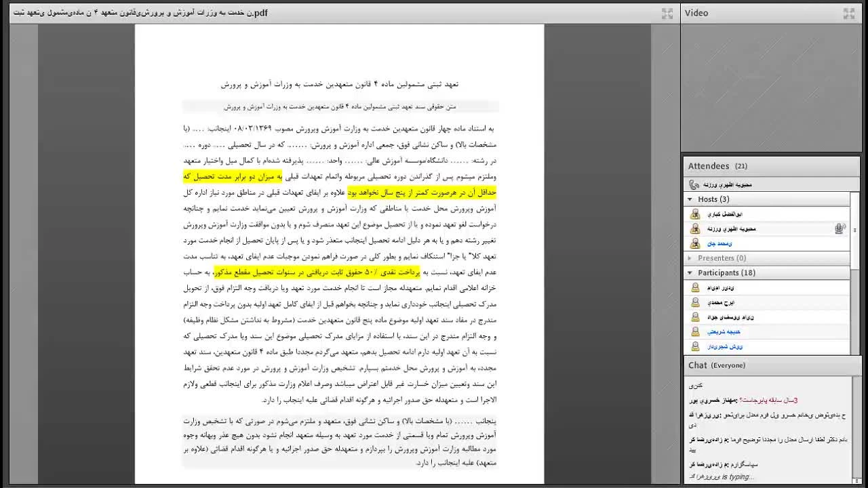Viewport: 868px width, 488px height.
Task: Maximize the PDF share pod to fullscreen
Action: (x=667, y=13)
